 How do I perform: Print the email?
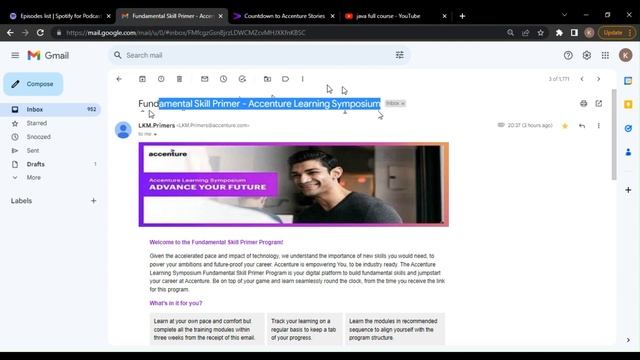point(583,104)
